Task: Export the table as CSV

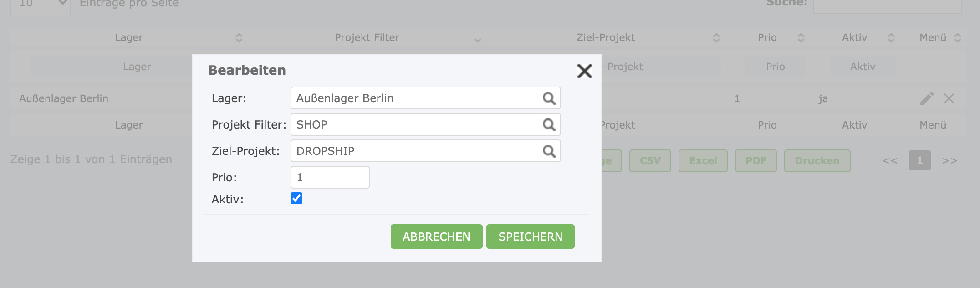Action: (x=650, y=161)
